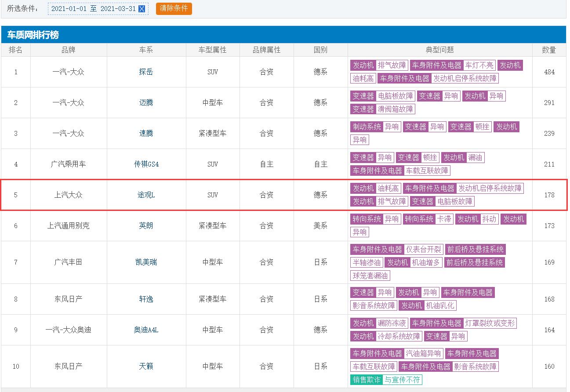570x392 pixels.
Task: Click the 抖动 tag in 英朗 row
Action: click(490, 219)
